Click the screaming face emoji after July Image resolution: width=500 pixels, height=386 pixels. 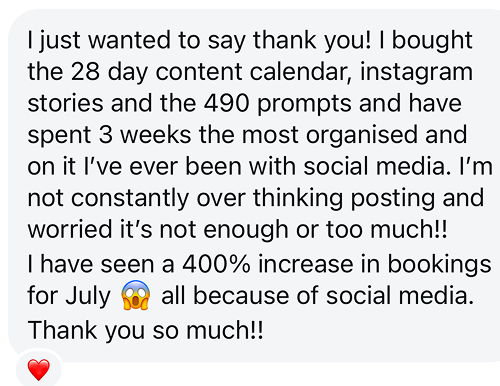(x=136, y=295)
